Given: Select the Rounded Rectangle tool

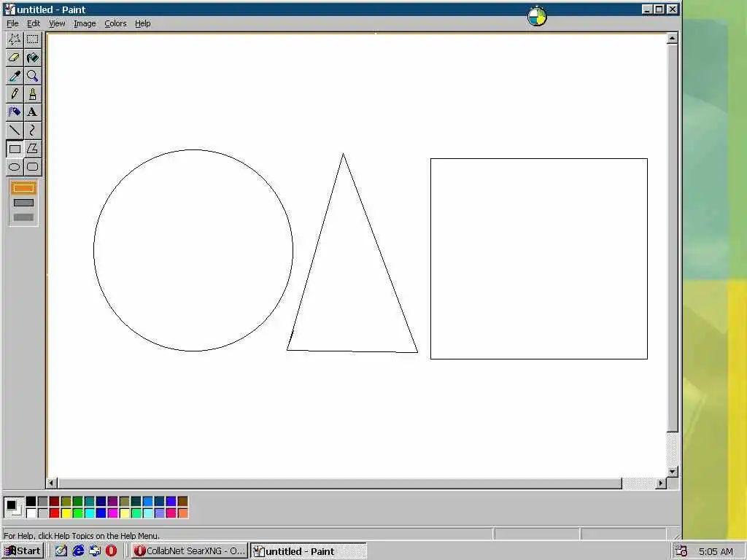Looking at the screenshot, I should click(x=32, y=167).
